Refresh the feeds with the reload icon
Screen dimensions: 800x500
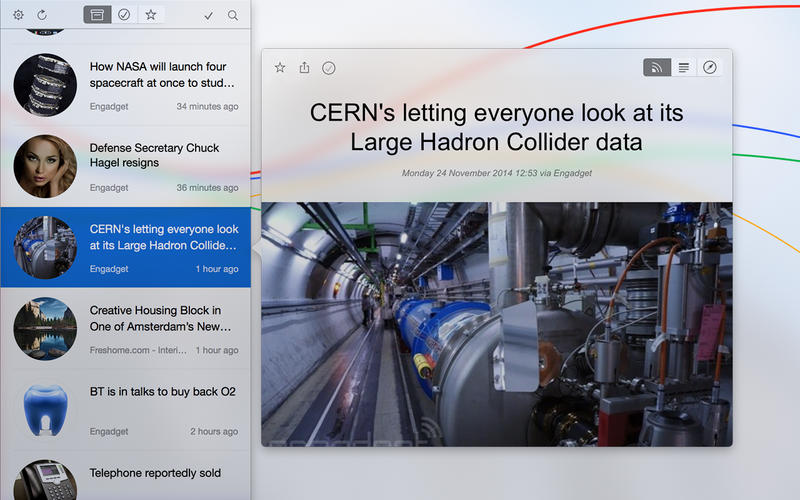[x=42, y=15]
